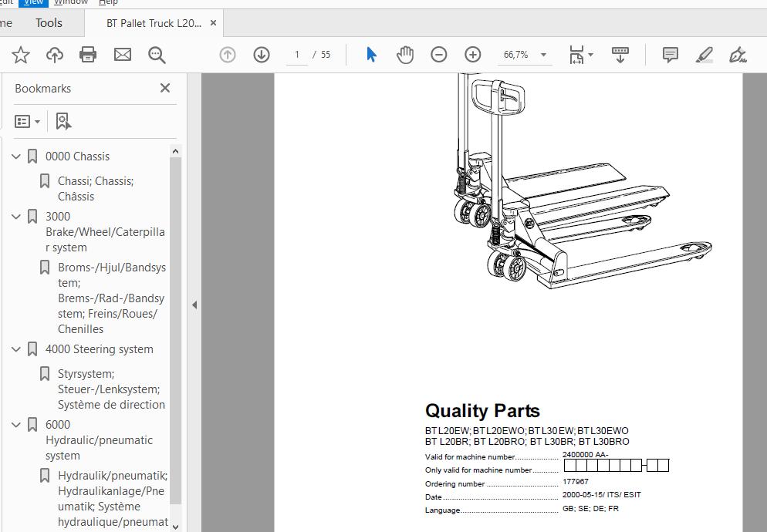This screenshot has width=767, height=532.
Task: Print the document with printer icon
Action: (89, 55)
